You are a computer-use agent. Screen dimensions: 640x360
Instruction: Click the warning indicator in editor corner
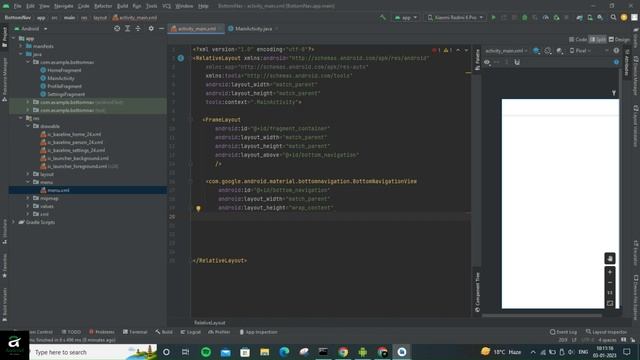click(x=448, y=50)
